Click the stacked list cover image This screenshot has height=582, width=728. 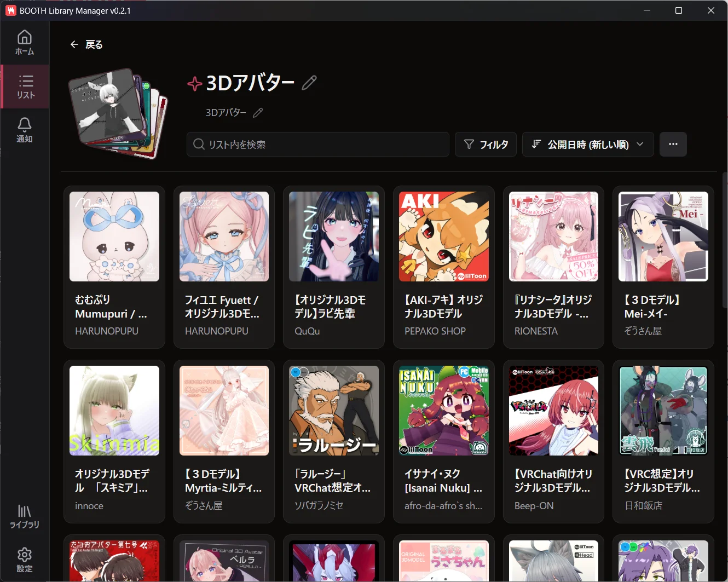118,113
